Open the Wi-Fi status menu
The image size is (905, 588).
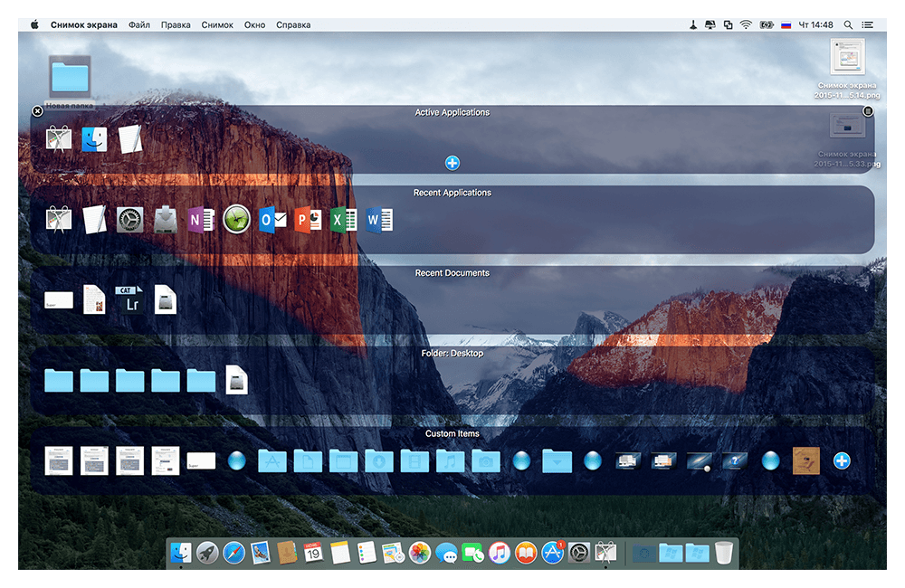click(746, 24)
